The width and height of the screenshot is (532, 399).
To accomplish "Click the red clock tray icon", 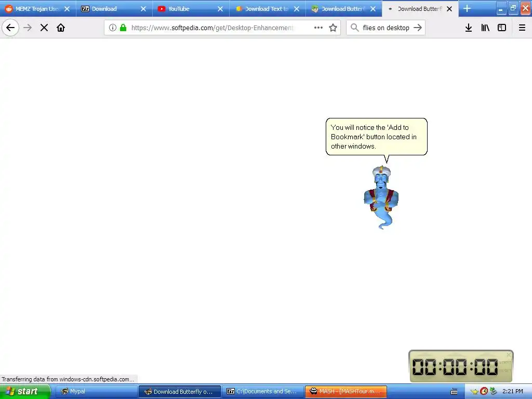I will (484, 392).
